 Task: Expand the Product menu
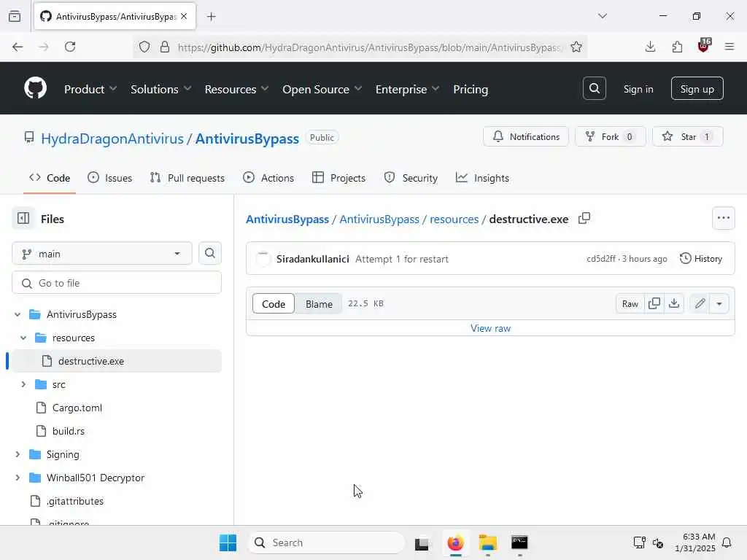(90, 89)
